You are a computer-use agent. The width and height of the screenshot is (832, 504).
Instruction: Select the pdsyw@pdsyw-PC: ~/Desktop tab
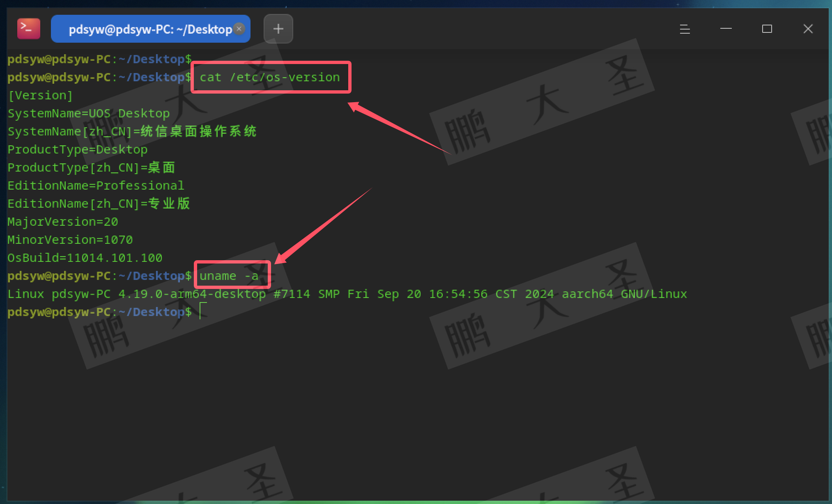150,29
